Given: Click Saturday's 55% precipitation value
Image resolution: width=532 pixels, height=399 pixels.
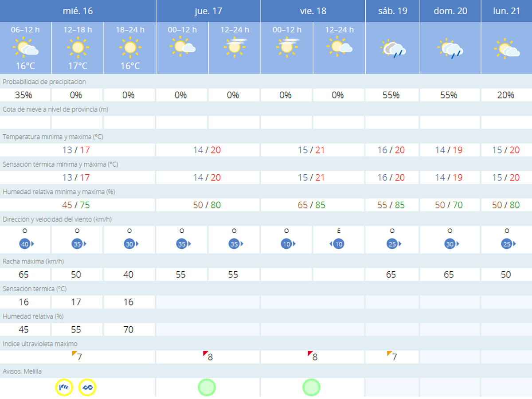Looking at the screenshot, I should (391, 95).
